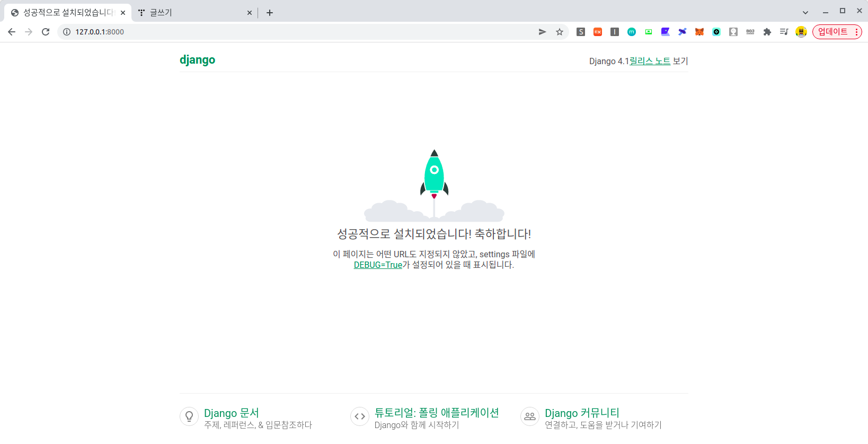
Task: Open the cyan square extension with black circle
Action: [x=716, y=32]
